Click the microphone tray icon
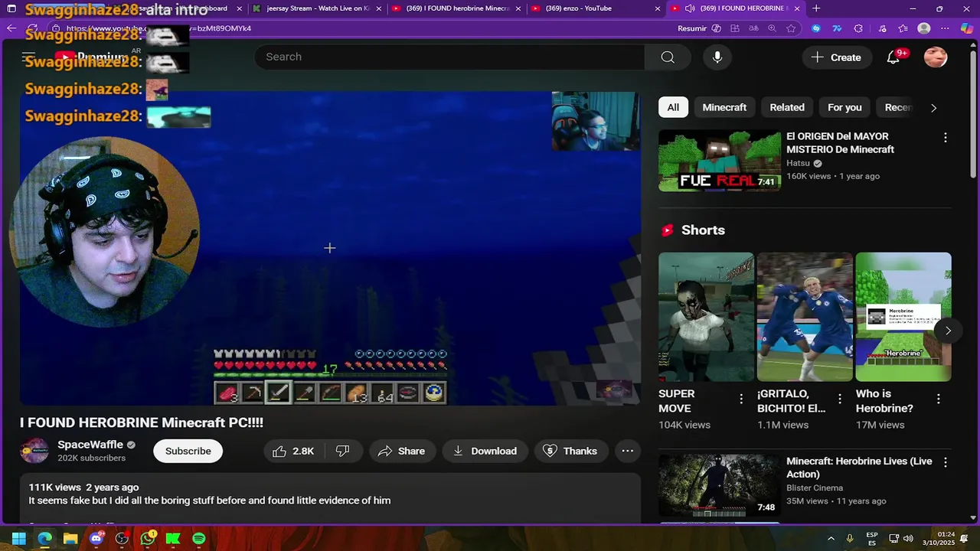 (850, 539)
